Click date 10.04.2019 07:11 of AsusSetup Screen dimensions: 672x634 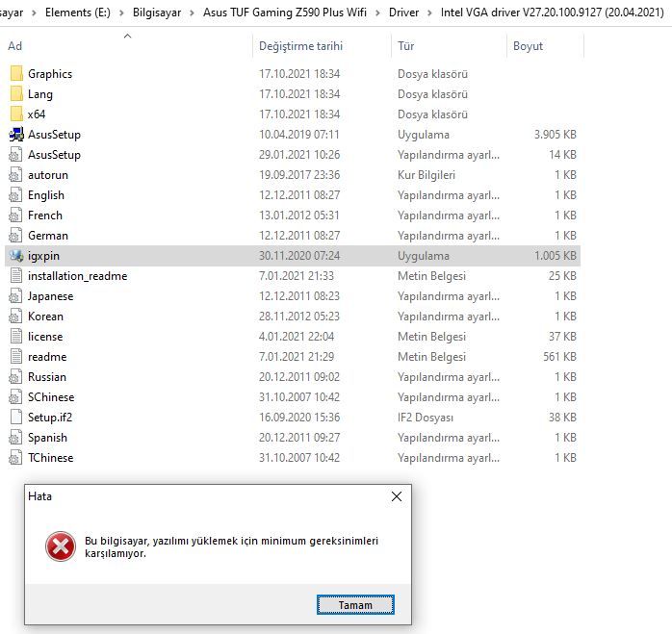click(x=298, y=135)
